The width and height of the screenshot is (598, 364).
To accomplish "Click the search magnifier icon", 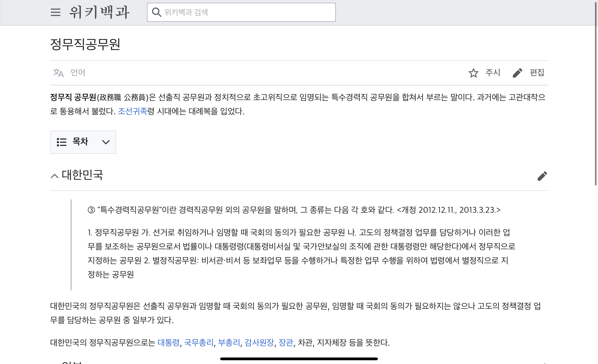I will pos(157,12).
